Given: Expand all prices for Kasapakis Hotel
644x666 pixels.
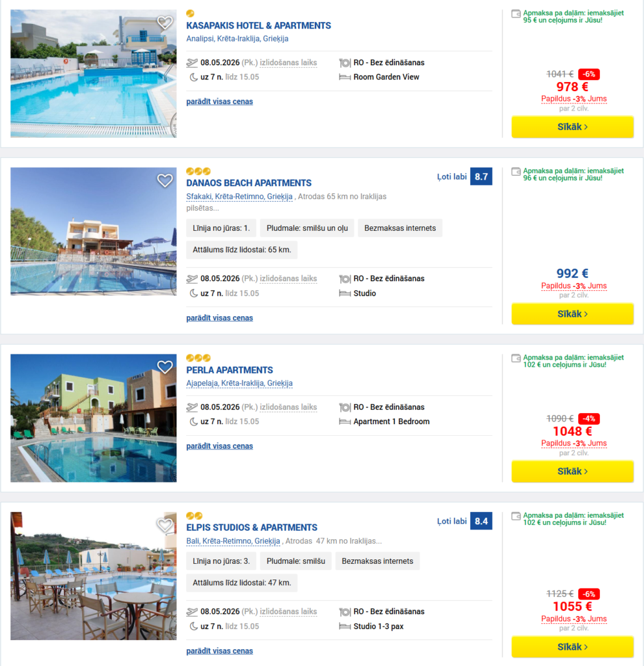Looking at the screenshot, I should (x=219, y=101).
